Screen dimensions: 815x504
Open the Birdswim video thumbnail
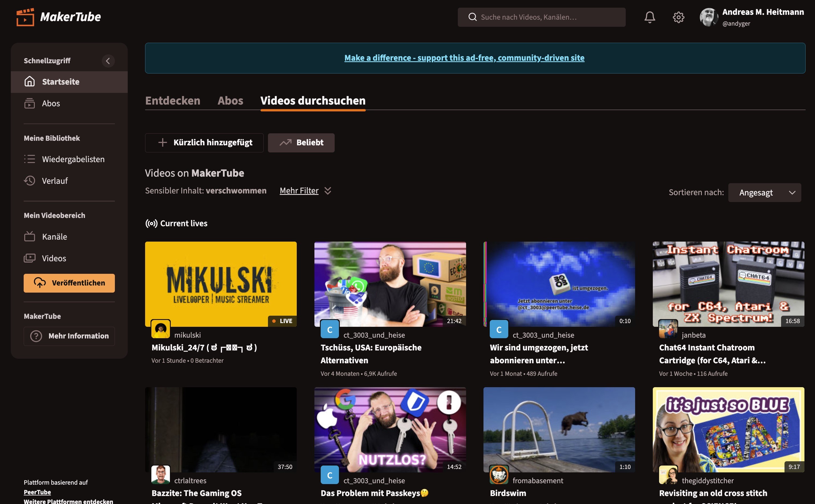559,429
